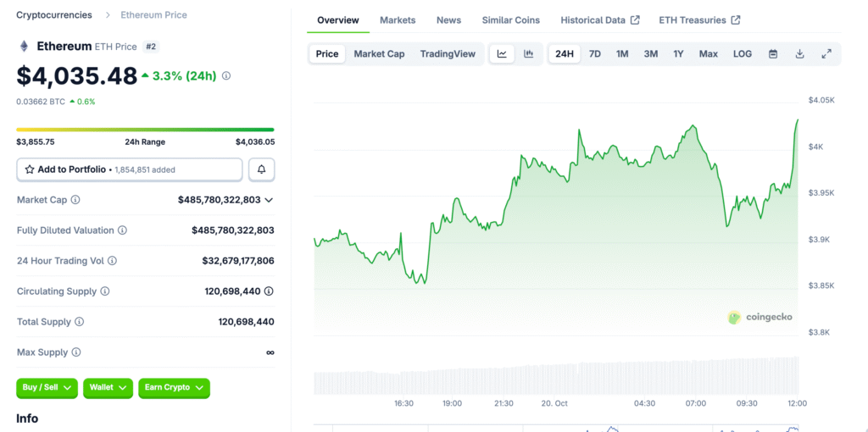The image size is (868, 432).
Task: Open the Markets tab
Action: [x=398, y=20]
